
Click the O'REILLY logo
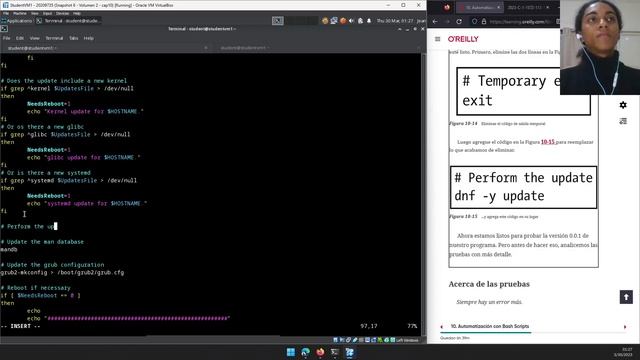click(463, 39)
